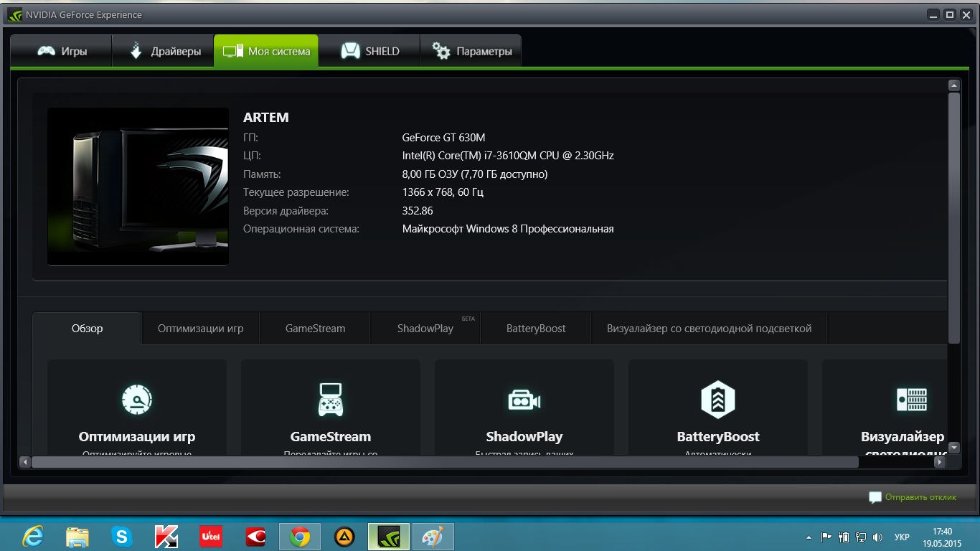Open Google Chrome from the taskbar

click(300, 537)
